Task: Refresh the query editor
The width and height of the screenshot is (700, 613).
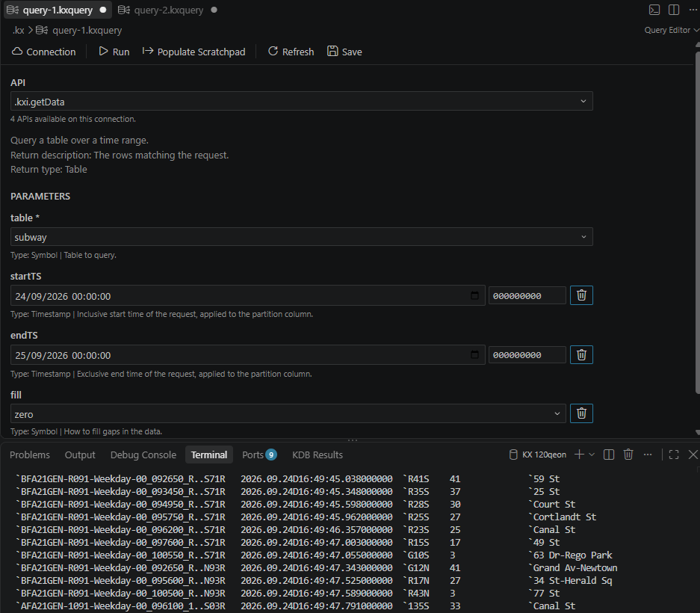Action: [291, 52]
